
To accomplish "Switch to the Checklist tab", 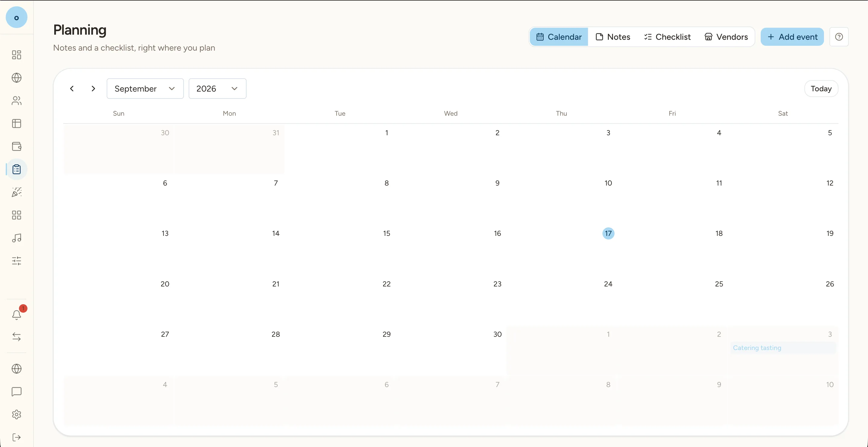I will pos(667,37).
